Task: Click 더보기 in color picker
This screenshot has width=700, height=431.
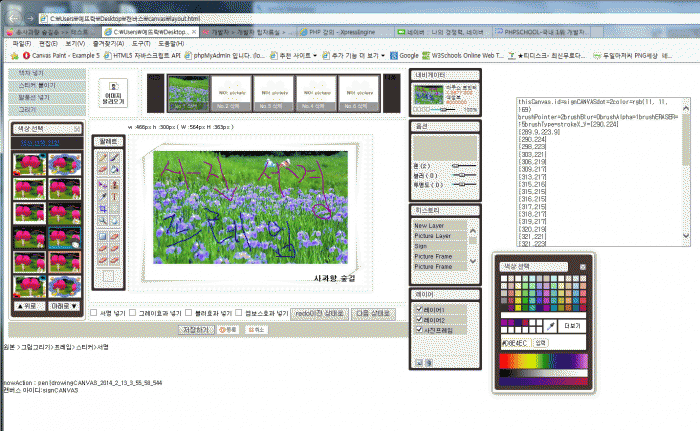Action: [572, 326]
